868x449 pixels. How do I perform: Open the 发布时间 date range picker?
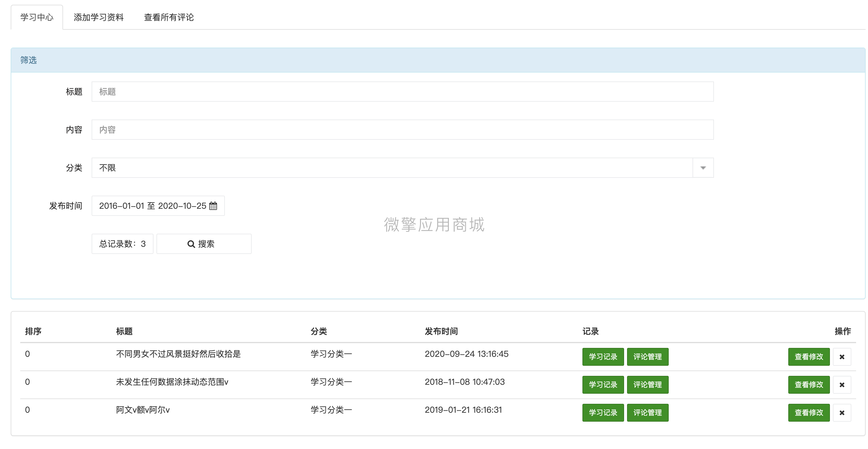[158, 206]
